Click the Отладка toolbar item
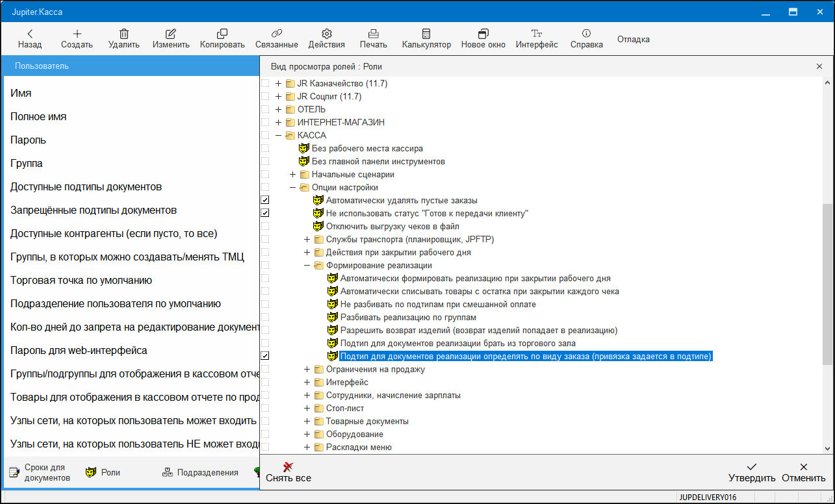Image resolution: width=835 pixels, height=504 pixels. pyautogui.click(x=633, y=40)
